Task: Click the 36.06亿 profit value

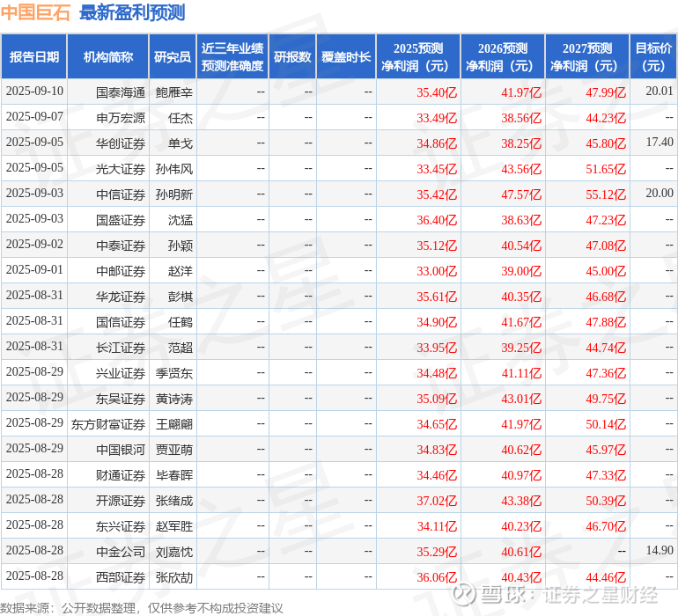Action: [x=436, y=577]
